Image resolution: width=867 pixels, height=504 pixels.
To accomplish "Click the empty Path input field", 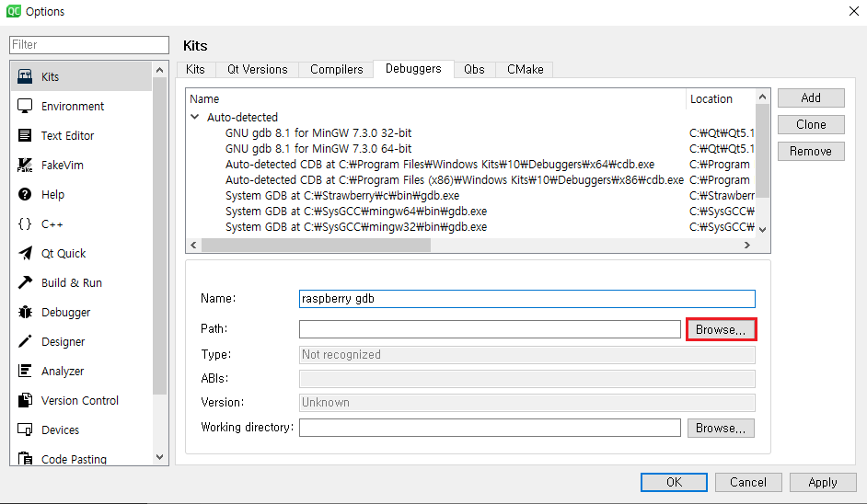I will pyautogui.click(x=490, y=329).
